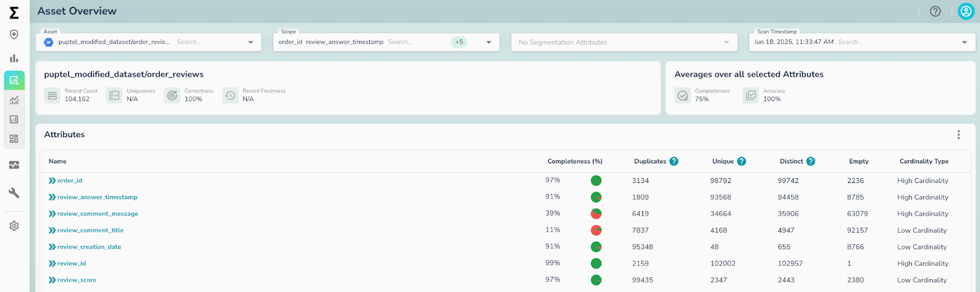Click the info icon beside Distinct column
The image size is (980, 292).
[x=810, y=162]
